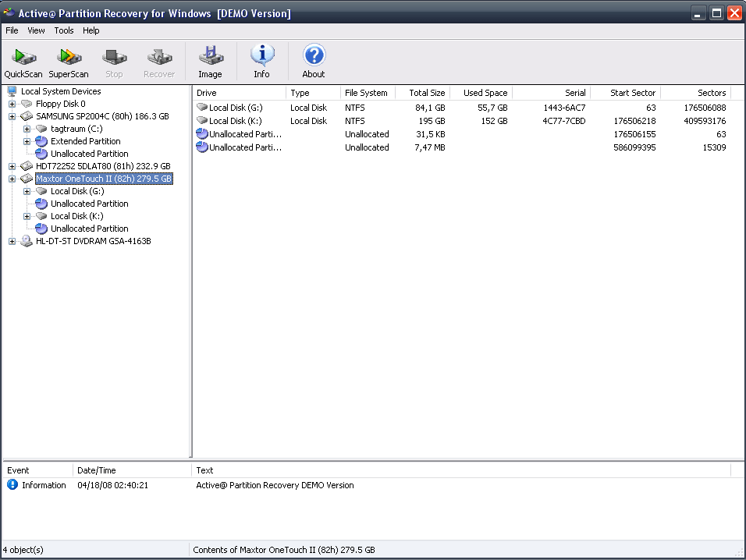
Task: Click the HL-DT-ST DVDRAM optical drive icon
Action: pos(27,241)
